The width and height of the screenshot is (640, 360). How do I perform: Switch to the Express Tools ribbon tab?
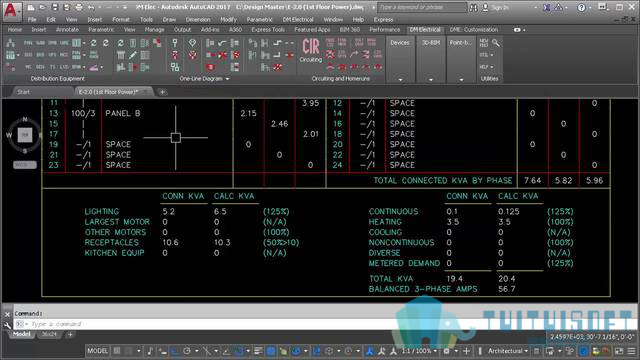(x=268, y=30)
